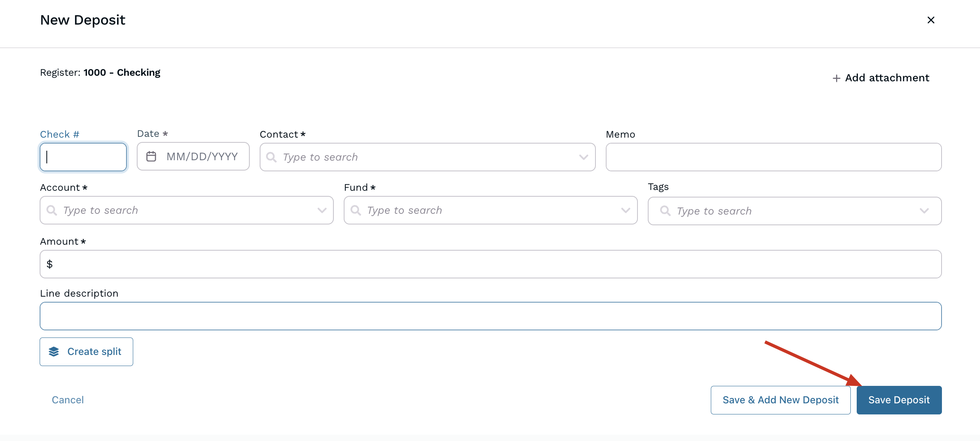The height and width of the screenshot is (441, 980).
Task: Click the magnifier icon in Account field
Action: tap(52, 210)
